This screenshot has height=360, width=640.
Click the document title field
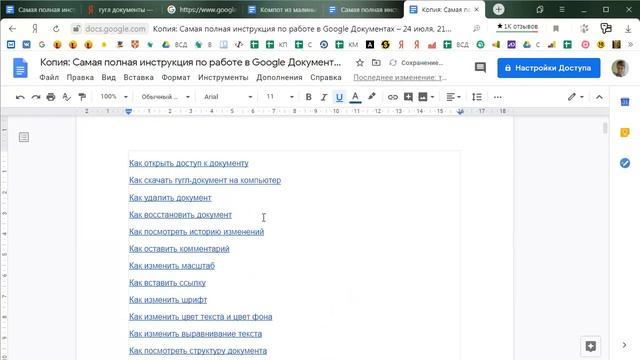pyautogui.click(x=190, y=62)
